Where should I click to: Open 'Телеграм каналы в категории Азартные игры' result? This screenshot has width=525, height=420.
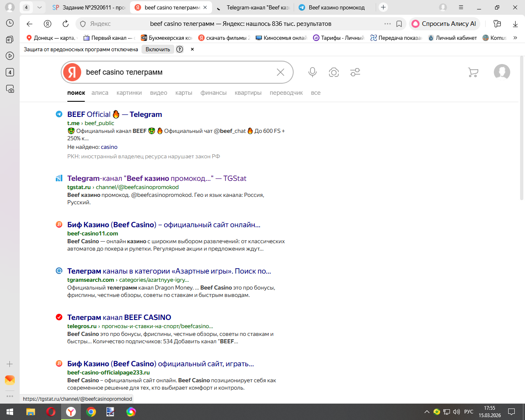(169, 271)
